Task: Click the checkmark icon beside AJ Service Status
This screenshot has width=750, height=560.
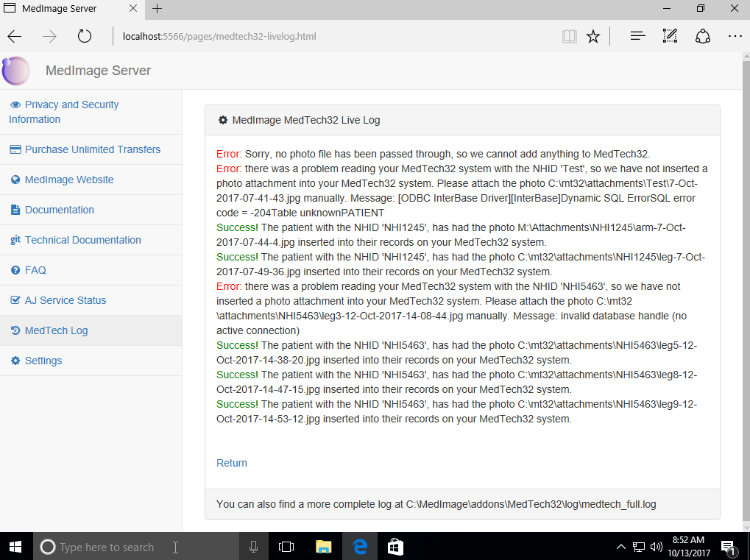Action: (x=15, y=300)
